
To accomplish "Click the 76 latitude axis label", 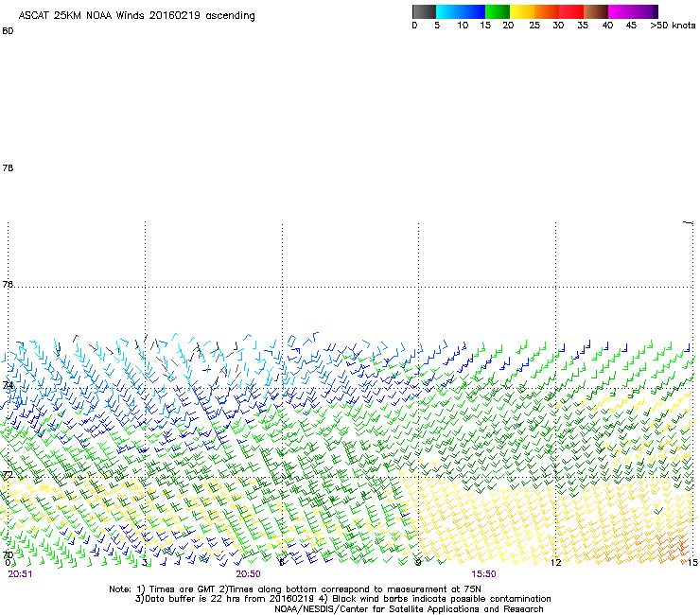I will pos(8,285).
